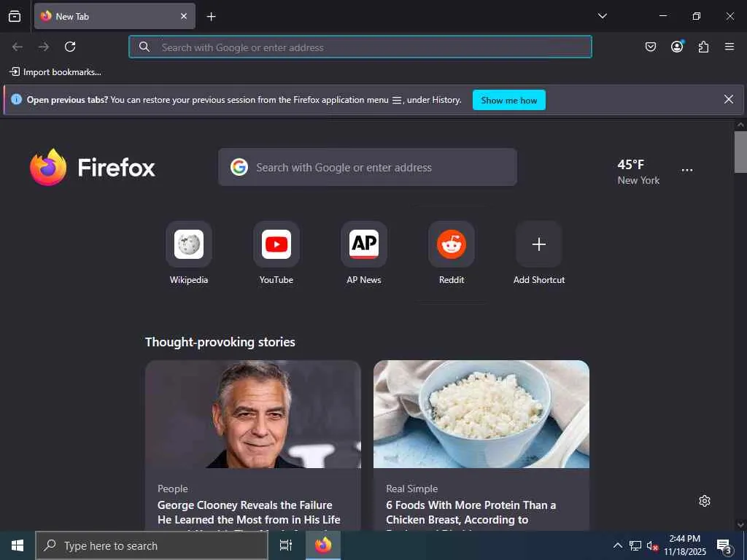The height and width of the screenshot is (560, 747).
Task: Click Import bookmarks in bookmarks toolbar
Action: [55, 72]
